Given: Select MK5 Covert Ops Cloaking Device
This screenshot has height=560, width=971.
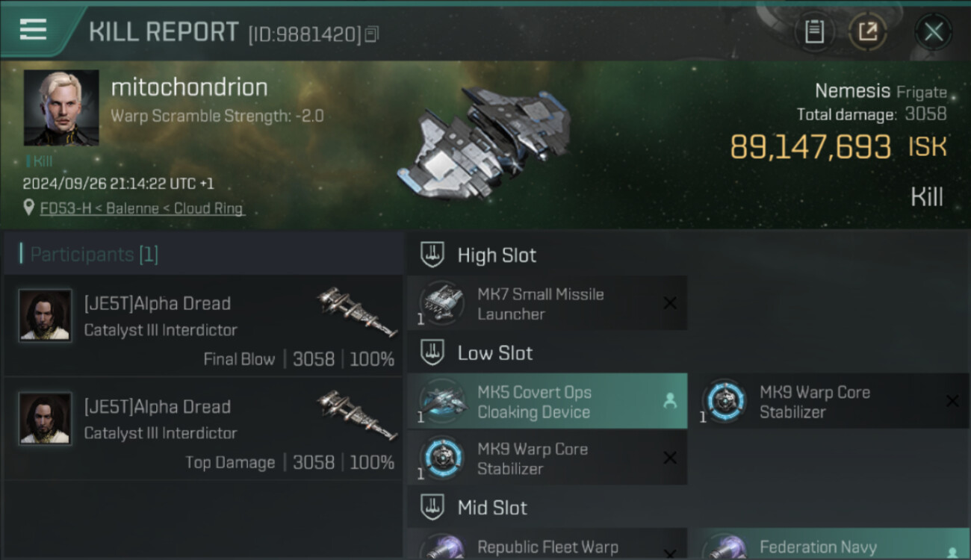Looking at the screenshot, I should coord(547,402).
